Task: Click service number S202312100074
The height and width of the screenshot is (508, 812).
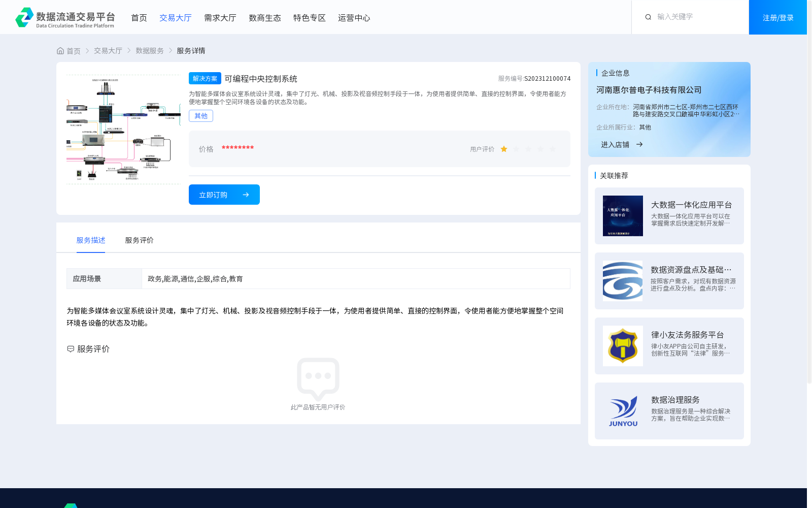Action: tap(548, 79)
